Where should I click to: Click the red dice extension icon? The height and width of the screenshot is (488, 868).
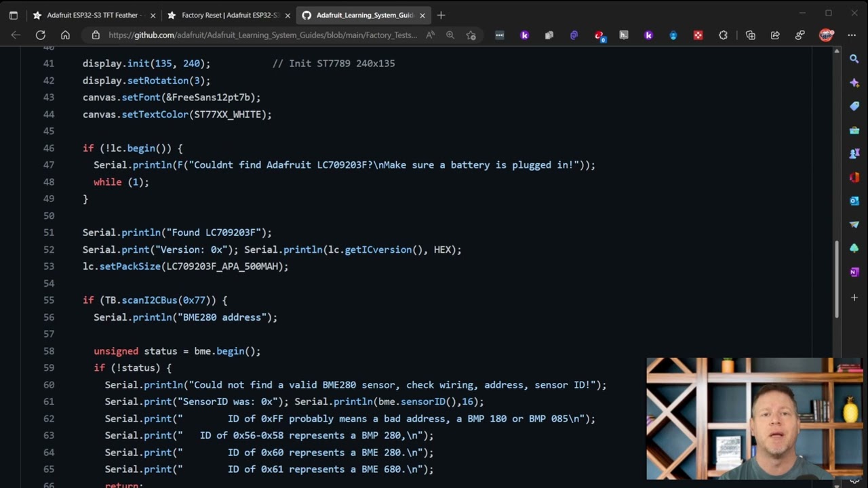(x=698, y=35)
